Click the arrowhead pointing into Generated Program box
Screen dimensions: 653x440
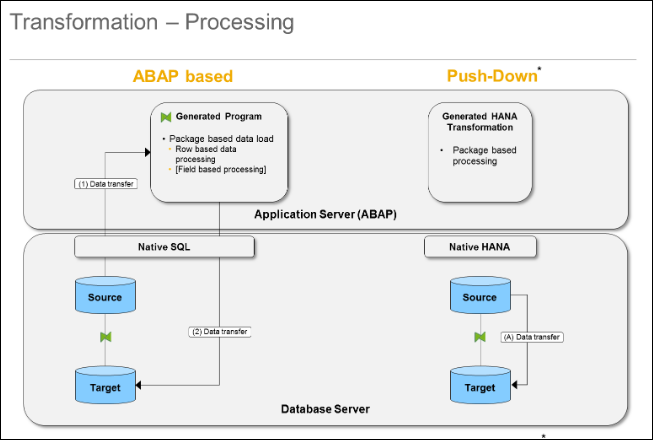(x=147, y=152)
